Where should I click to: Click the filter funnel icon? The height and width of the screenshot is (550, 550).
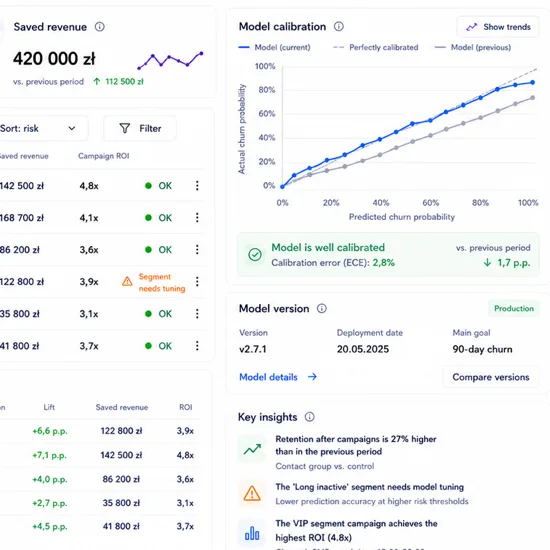[125, 128]
